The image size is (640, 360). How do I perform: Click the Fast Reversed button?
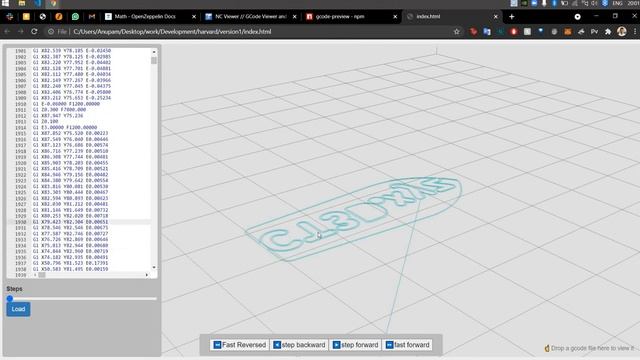[240, 345]
